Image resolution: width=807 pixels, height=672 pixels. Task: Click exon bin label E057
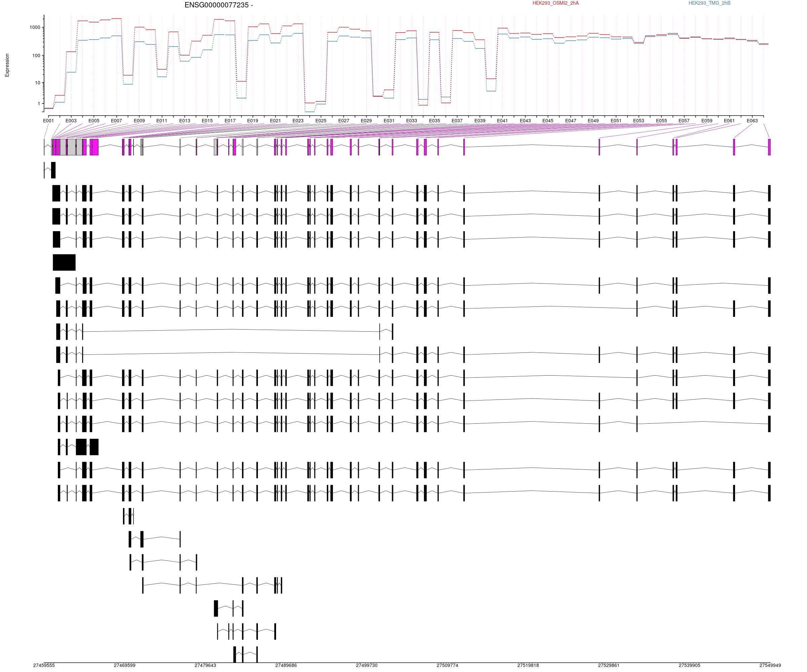684,121
